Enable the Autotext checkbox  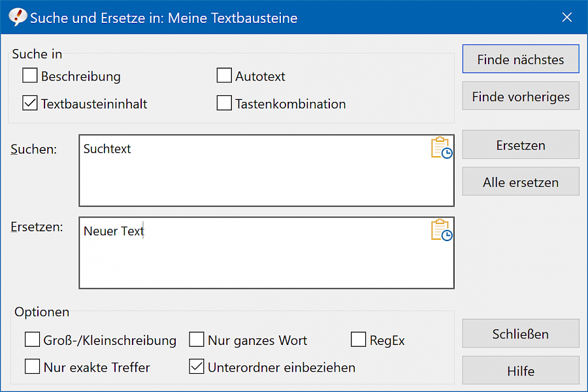[224, 75]
